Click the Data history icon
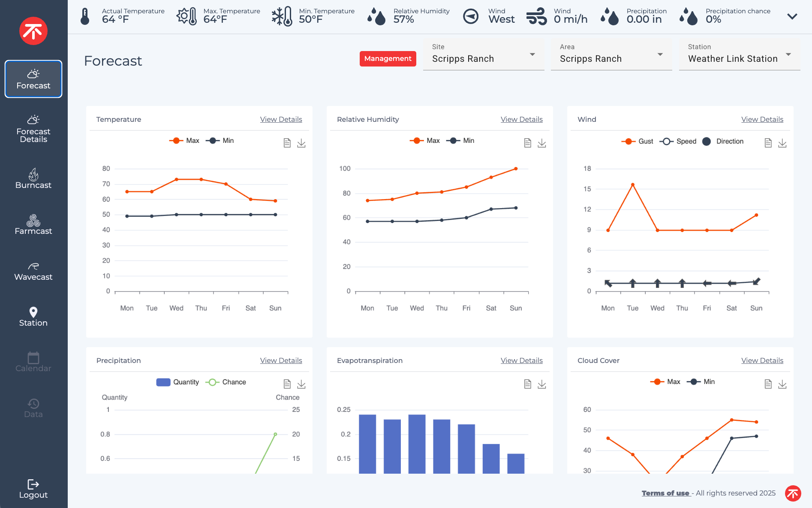 coord(33,403)
